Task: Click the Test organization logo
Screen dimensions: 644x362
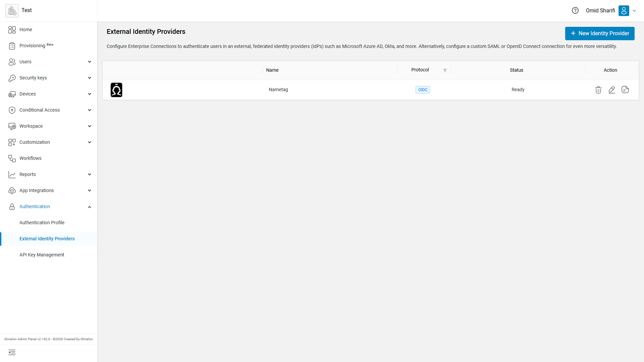Action: pyautogui.click(x=12, y=11)
